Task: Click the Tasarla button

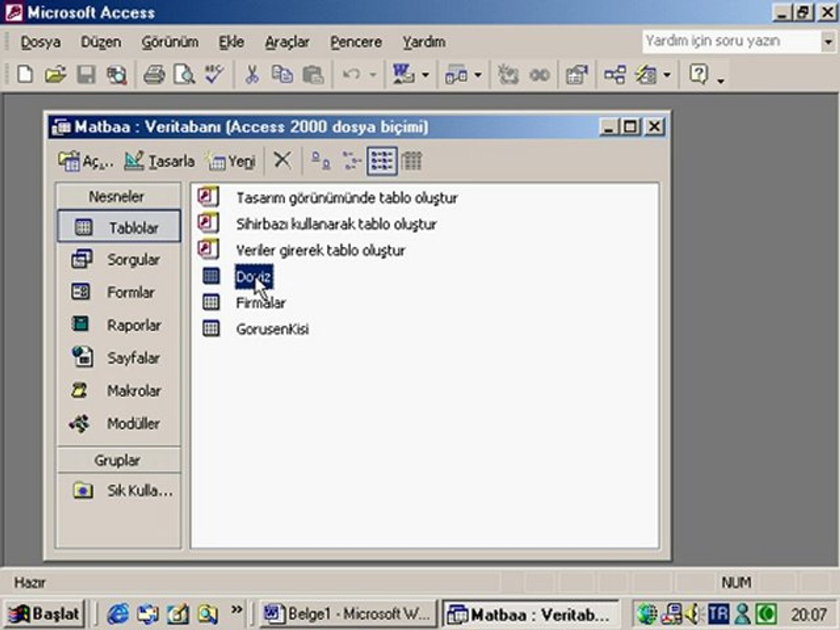Action: coord(160,160)
